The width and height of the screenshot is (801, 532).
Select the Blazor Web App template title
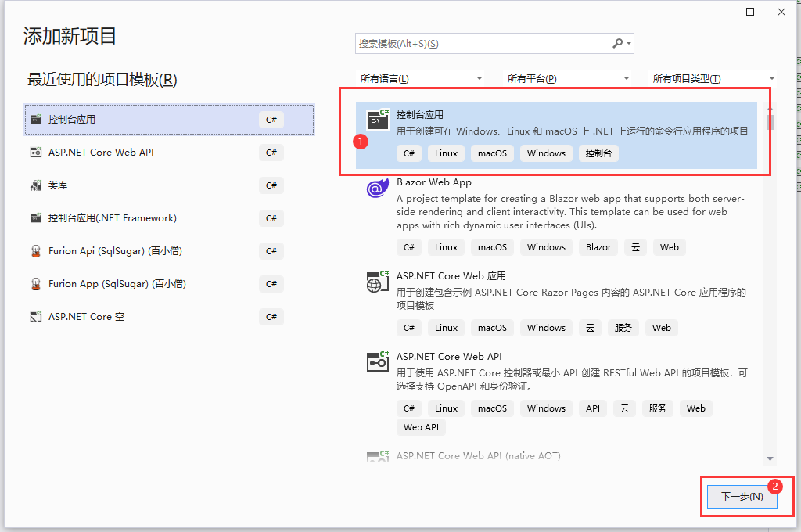[x=433, y=182]
